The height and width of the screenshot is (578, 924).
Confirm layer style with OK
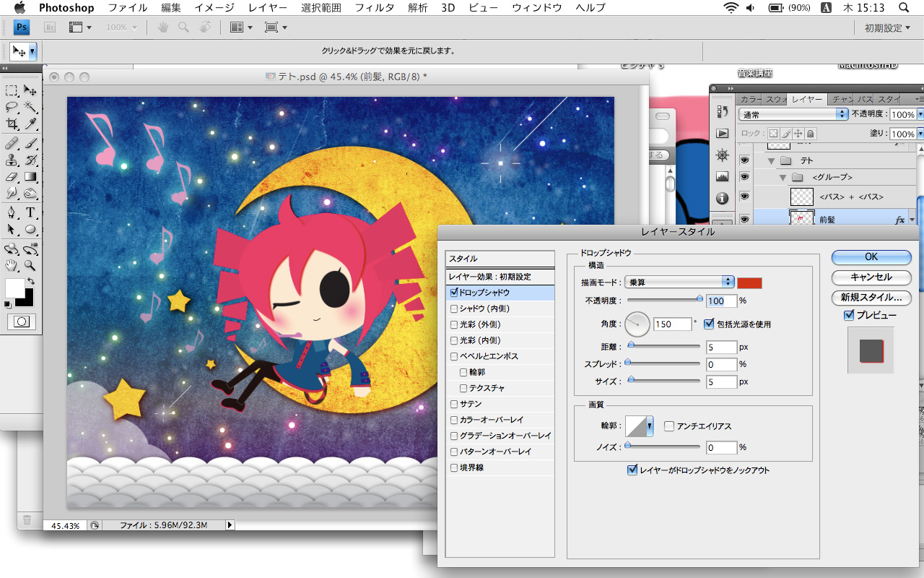click(871, 256)
